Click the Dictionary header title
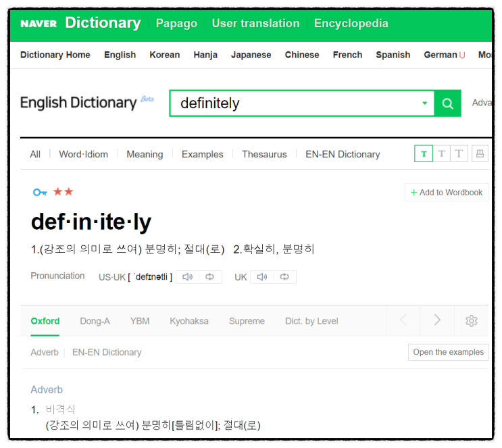This screenshot has width=502, height=448. [103, 23]
